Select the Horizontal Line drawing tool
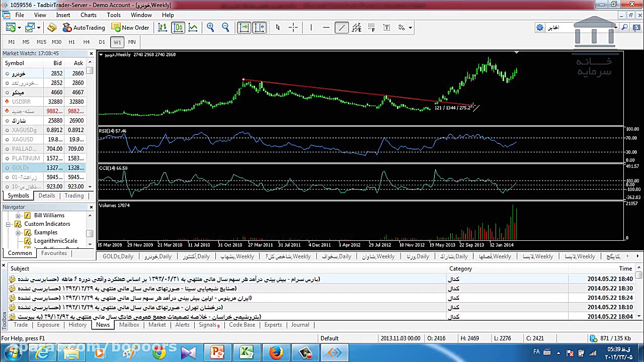Image resolution: width=644 pixels, height=362 pixels. coord(326,28)
